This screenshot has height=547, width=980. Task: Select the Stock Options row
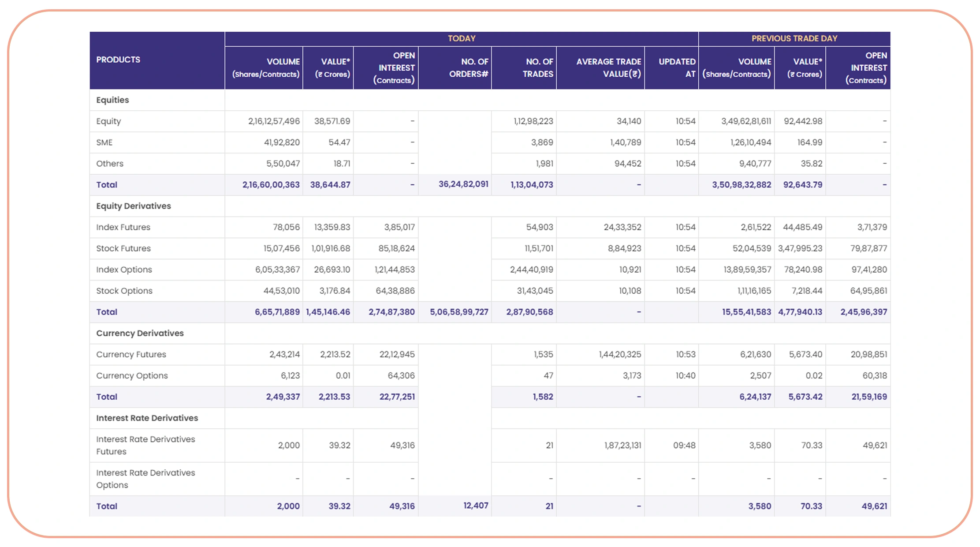124,291
